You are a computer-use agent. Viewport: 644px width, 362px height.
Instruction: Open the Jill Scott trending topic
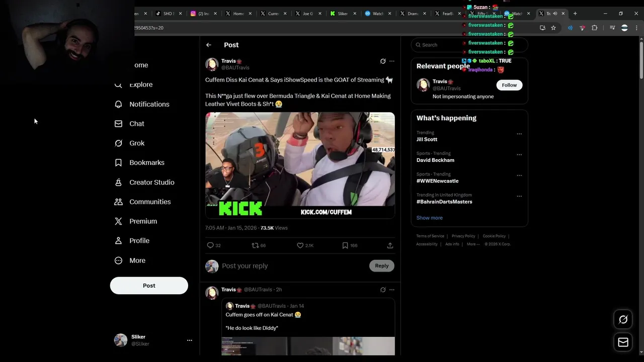tap(427, 139)
